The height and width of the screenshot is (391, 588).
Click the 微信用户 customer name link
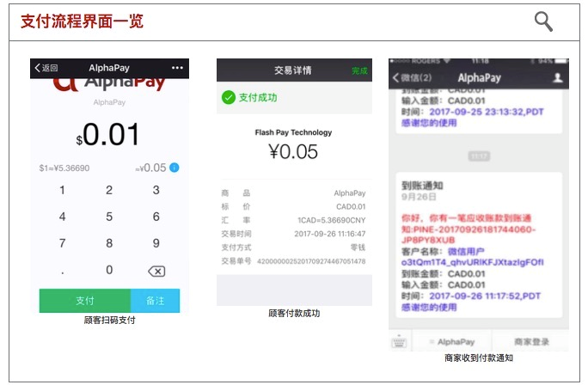coord(466,251)
